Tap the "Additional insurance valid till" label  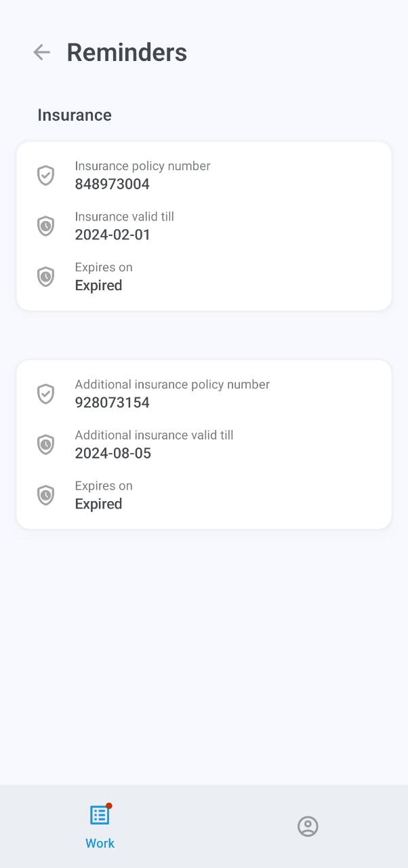(154, 435)
